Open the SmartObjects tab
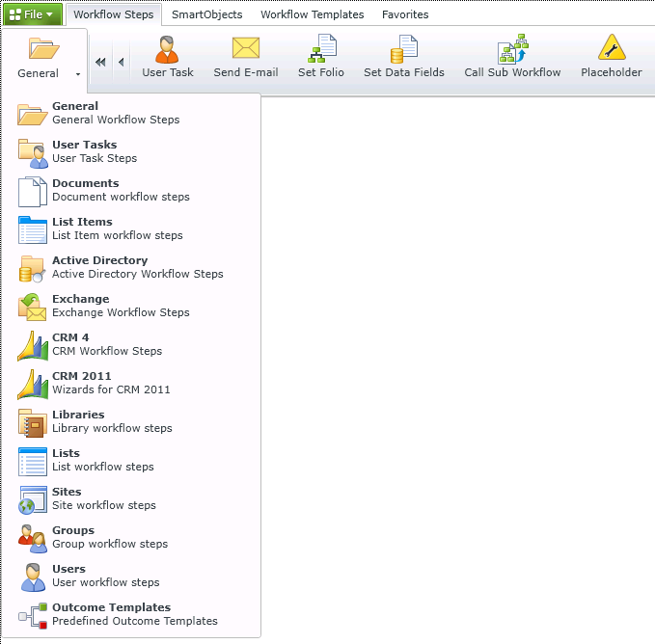Screen dimensions: 655x644 [x=206, y=14]
